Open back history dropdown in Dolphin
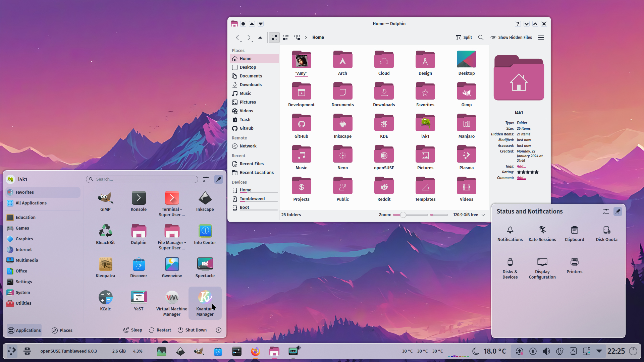The image size is (644, 362). tap(241, 41)
